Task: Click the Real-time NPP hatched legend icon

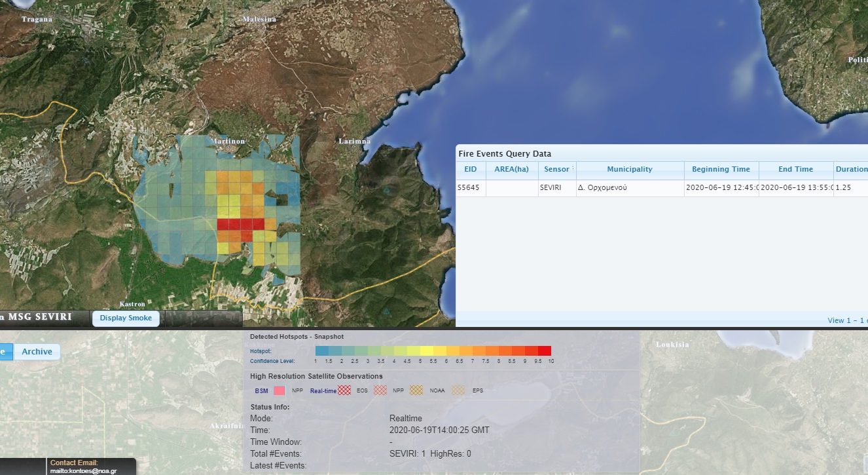Action: coord(380,390)
